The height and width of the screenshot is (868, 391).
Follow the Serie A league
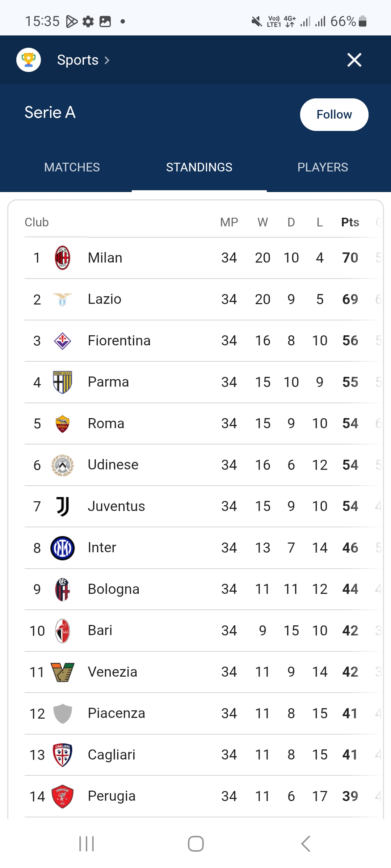tap(334, 115)
